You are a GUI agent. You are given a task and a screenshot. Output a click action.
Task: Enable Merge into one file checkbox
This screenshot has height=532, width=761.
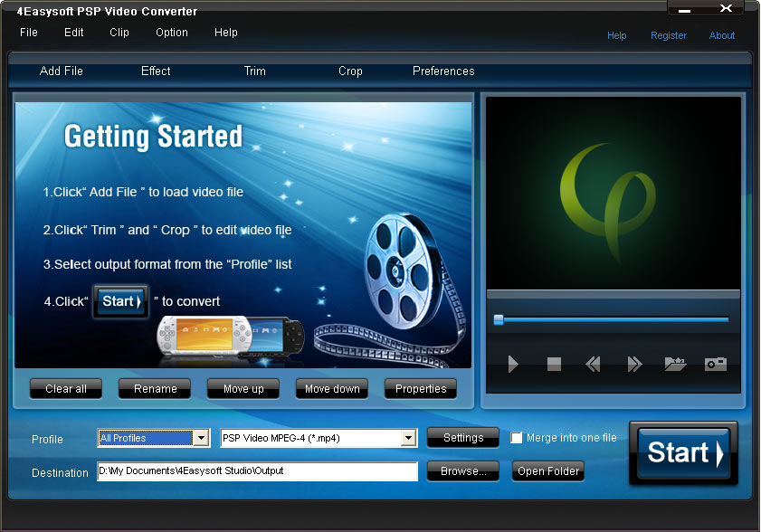(x=517, y=438)
